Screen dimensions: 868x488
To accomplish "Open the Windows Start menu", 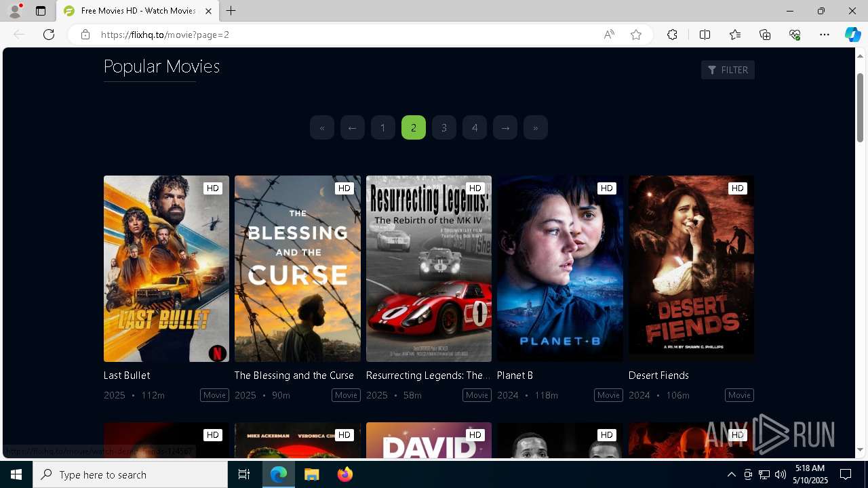I will coord(16,474).
